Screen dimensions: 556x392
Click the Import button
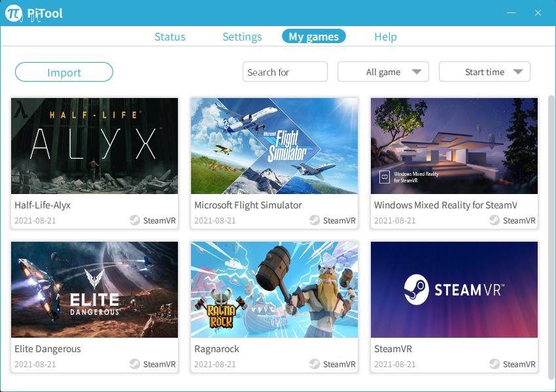tap(64, 72)
